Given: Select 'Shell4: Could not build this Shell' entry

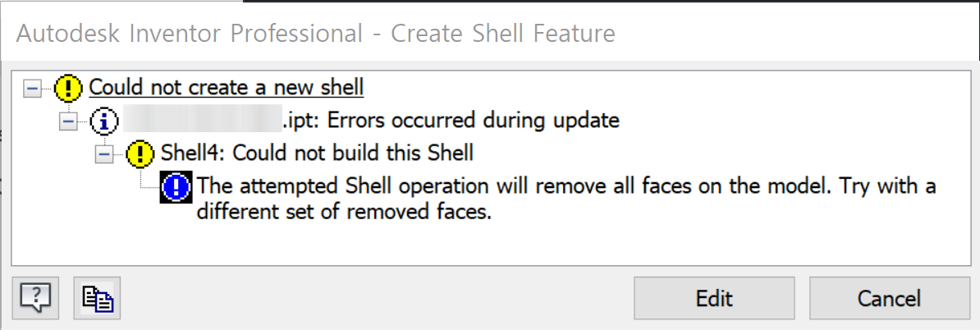Looking at the screenshot, I should click(x=317, y=154).
